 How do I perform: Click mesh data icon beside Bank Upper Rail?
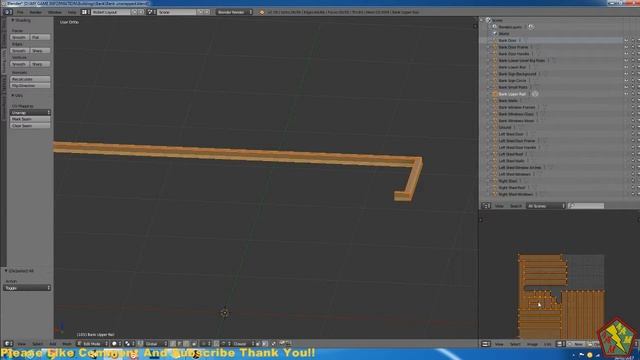pos(535,94)
